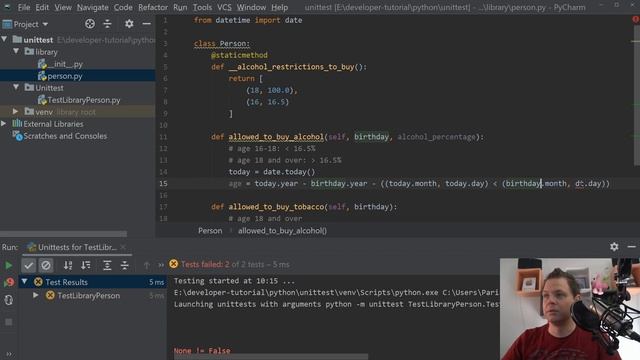Collapse all test results

click(x=124, y=265)
